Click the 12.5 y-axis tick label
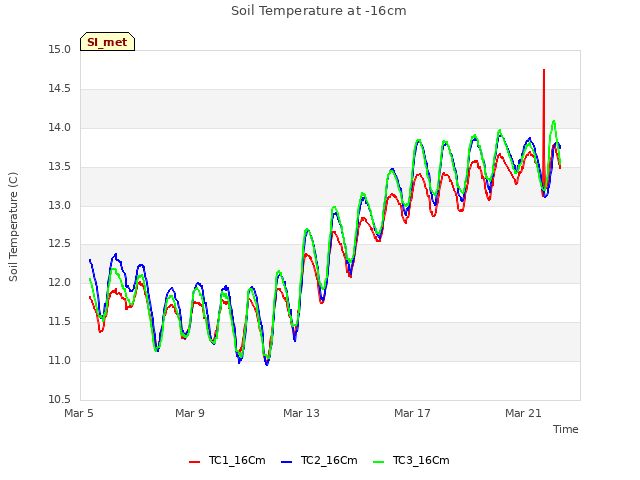 click(60, 244)
